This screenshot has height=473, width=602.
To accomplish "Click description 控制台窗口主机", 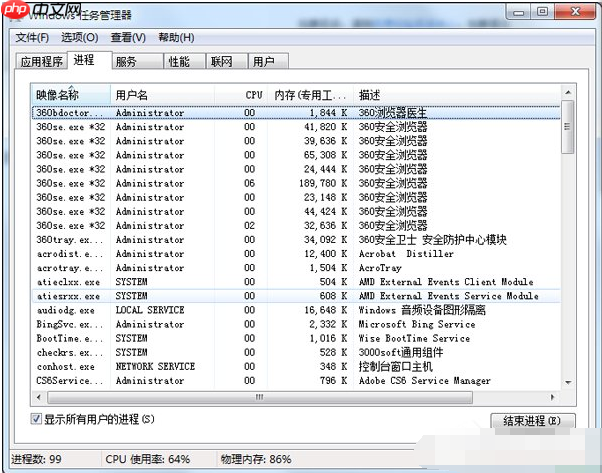I will click(x=395, y=367).
